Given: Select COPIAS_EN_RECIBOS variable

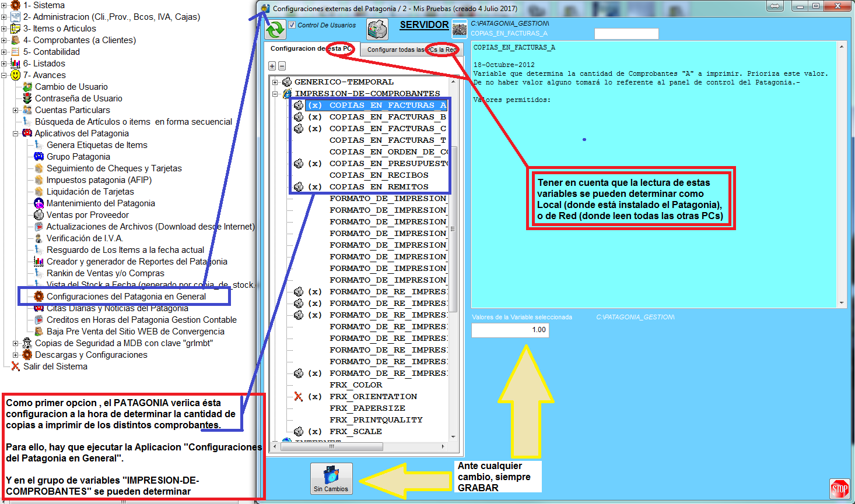Looking at the screenshot, I should click(x=379, y=175).
